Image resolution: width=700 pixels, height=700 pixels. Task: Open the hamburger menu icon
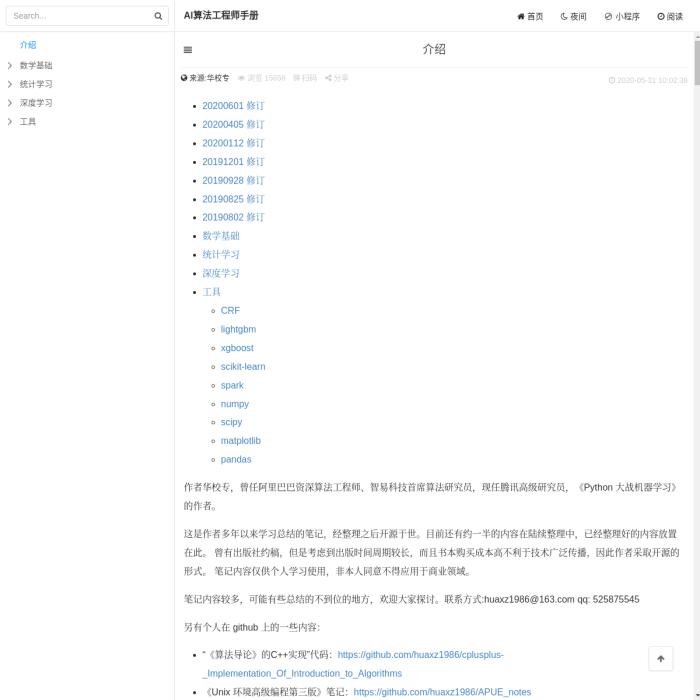coord(188,49)
